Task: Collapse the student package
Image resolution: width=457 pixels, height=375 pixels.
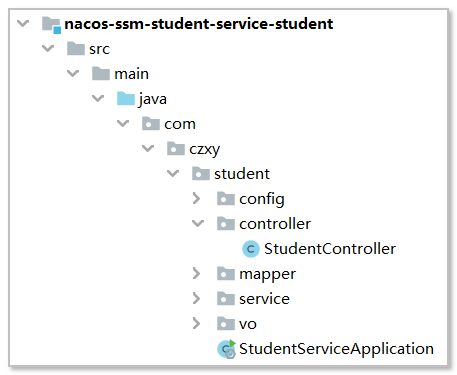Action: 173,173
